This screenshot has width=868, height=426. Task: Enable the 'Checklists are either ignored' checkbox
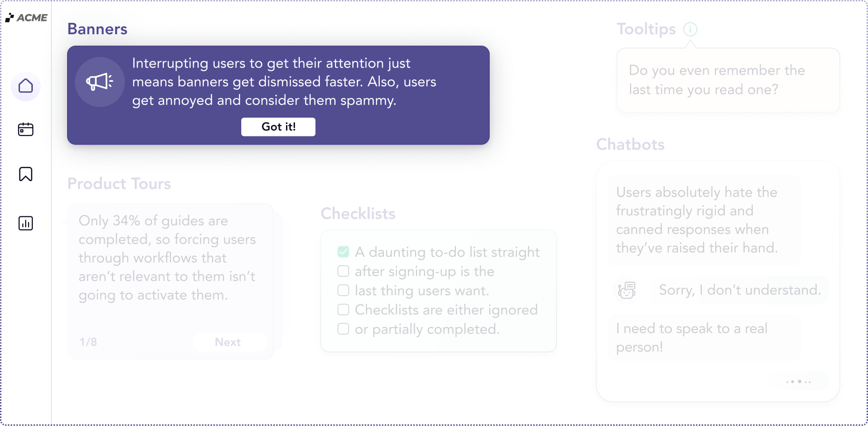pos(343,310)
